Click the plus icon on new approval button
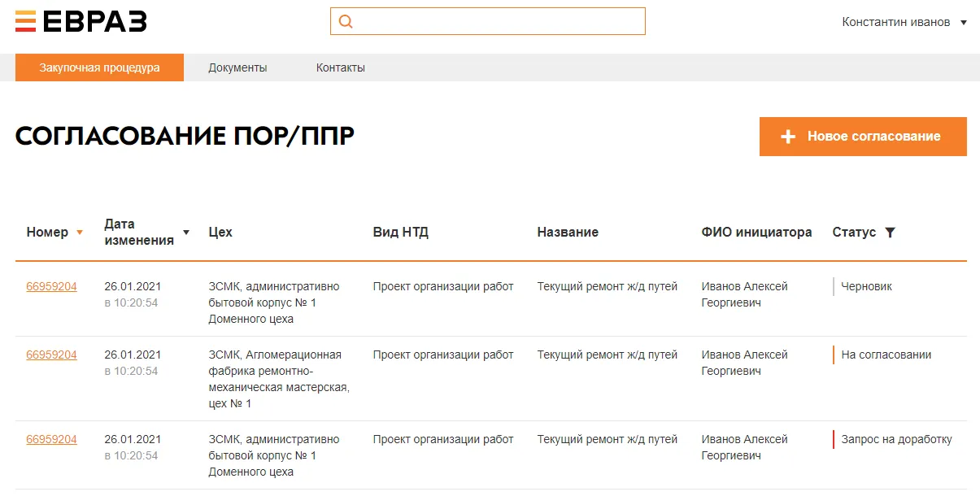980x496 pixels. click(x=787, y=137)
